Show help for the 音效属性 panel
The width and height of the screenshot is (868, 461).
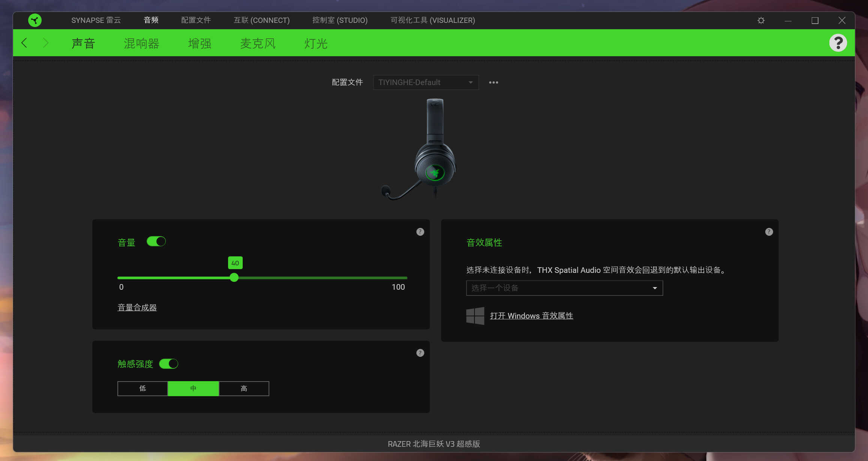pos(769,232)
